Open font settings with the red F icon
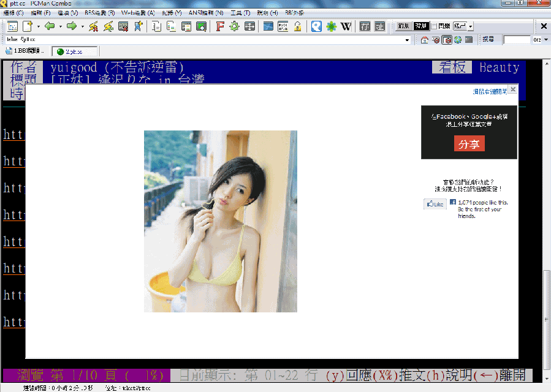This screenshot has height=392, width=551. (x=219, y=26)
